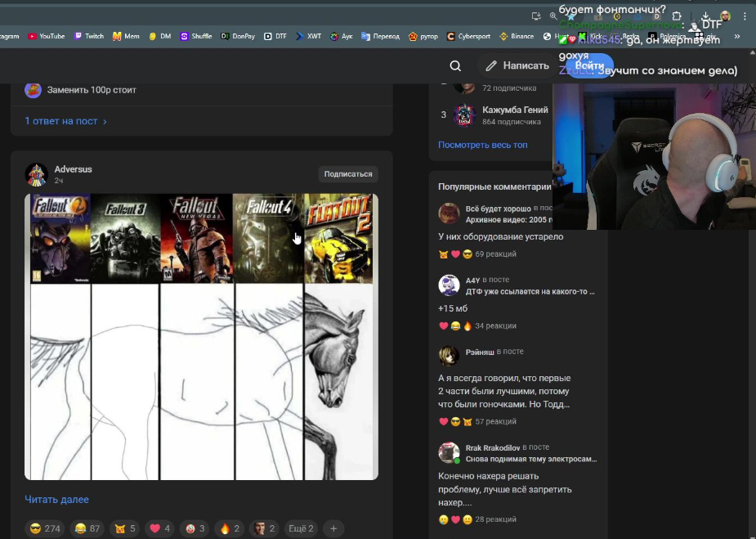
Task: Open the Cybersport bookmark
Action: (x=468, y=36)
